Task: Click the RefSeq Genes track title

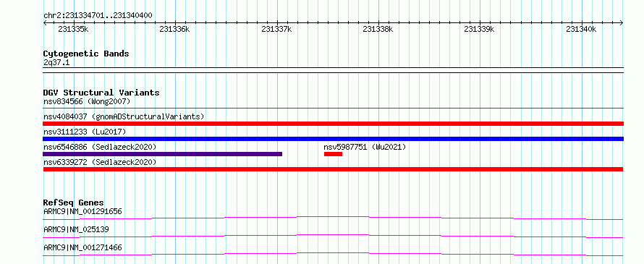Action: [74, 203]
